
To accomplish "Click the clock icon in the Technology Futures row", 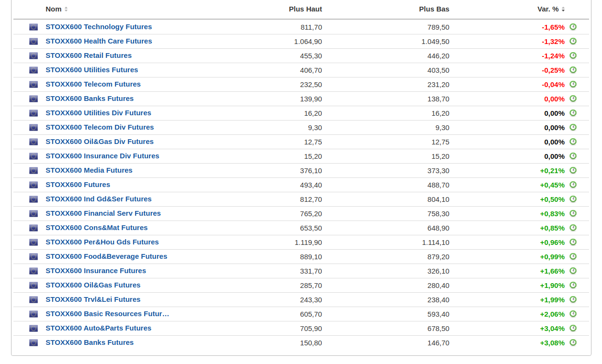I will [x=573, y=27].
